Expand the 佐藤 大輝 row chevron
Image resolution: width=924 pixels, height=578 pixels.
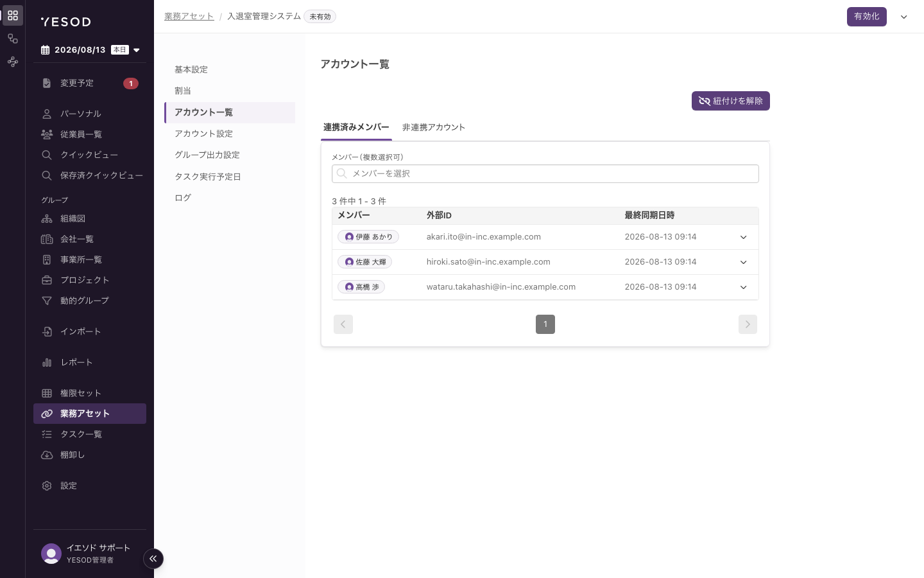(x=744, y=262)
